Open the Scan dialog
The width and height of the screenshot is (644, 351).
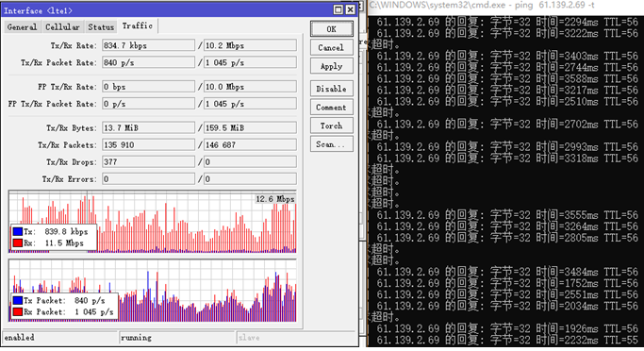click(x=332, y=144)
